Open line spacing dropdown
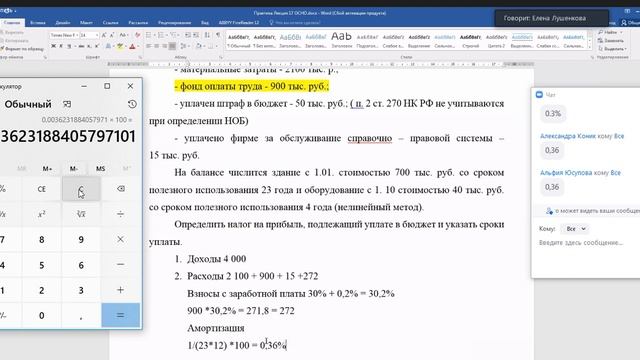This screenshot has width=640, height=360. coord(184,46)
